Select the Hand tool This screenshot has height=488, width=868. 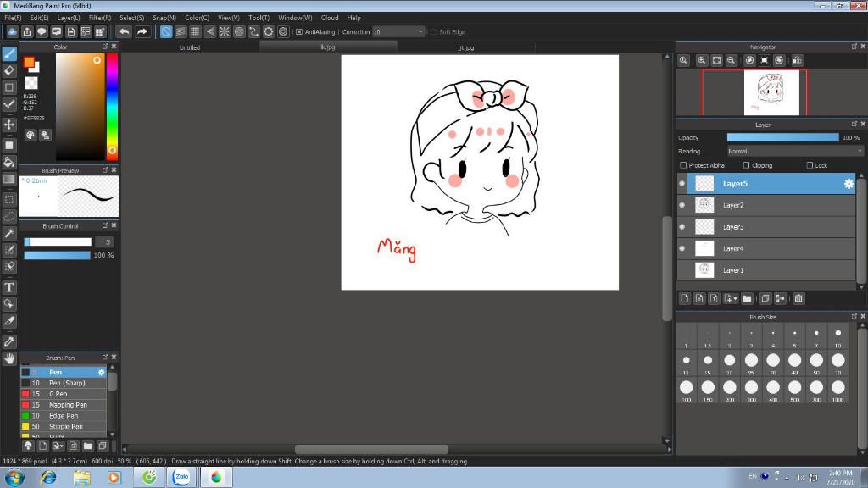[x=9, y=358]
